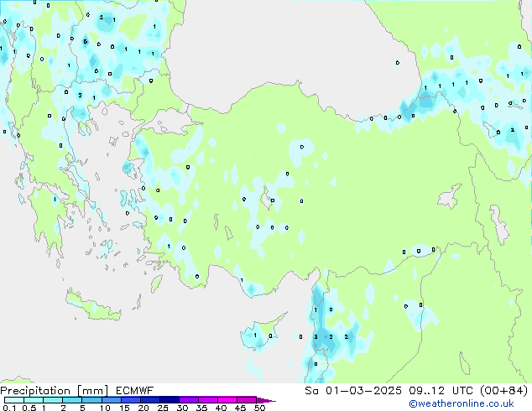Click the '(00+84)' forecast offset text
This screenshot has height=411, width=532.
[x=504, y=391]
